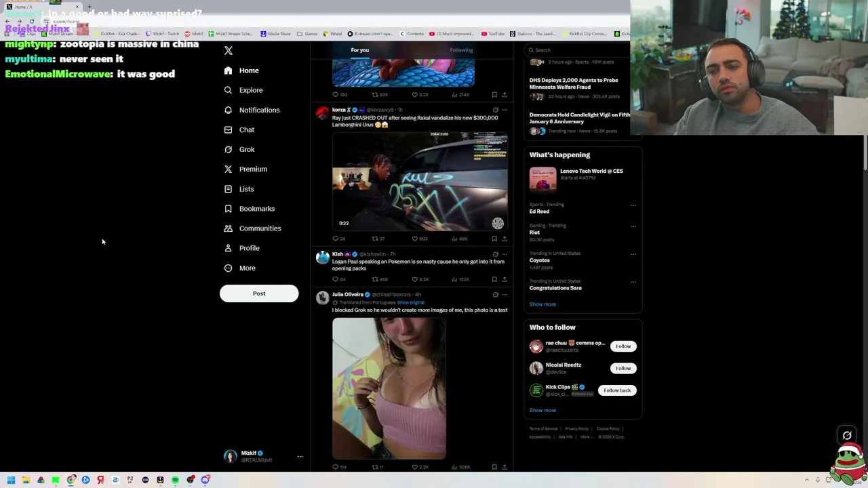The width and height of the screenshot is (868, 488).
Task: Show more under Who to follow
Action: click(542, 410)
